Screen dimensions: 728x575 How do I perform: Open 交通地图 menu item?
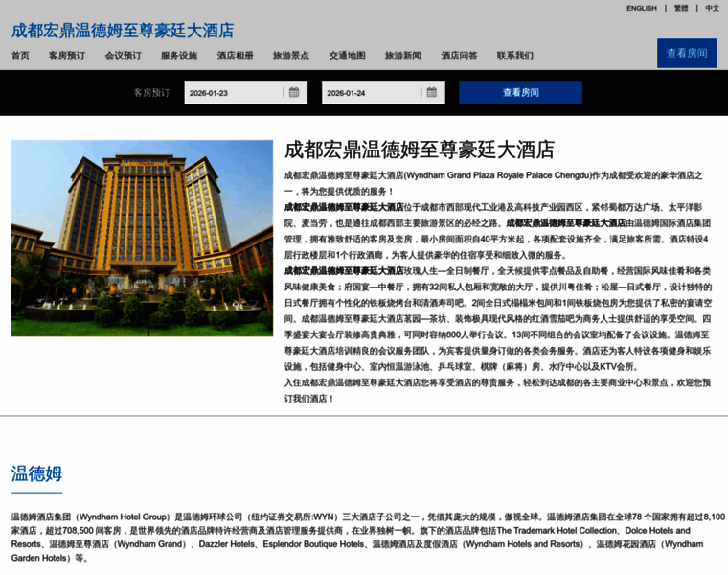(348, 56)
